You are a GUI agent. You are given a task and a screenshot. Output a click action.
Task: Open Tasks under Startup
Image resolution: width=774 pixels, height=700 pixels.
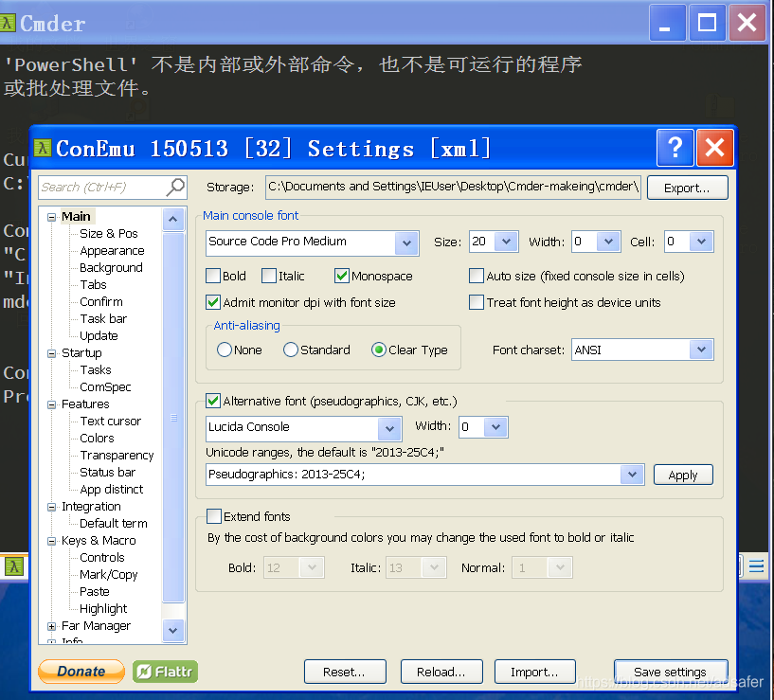[96, 369]
